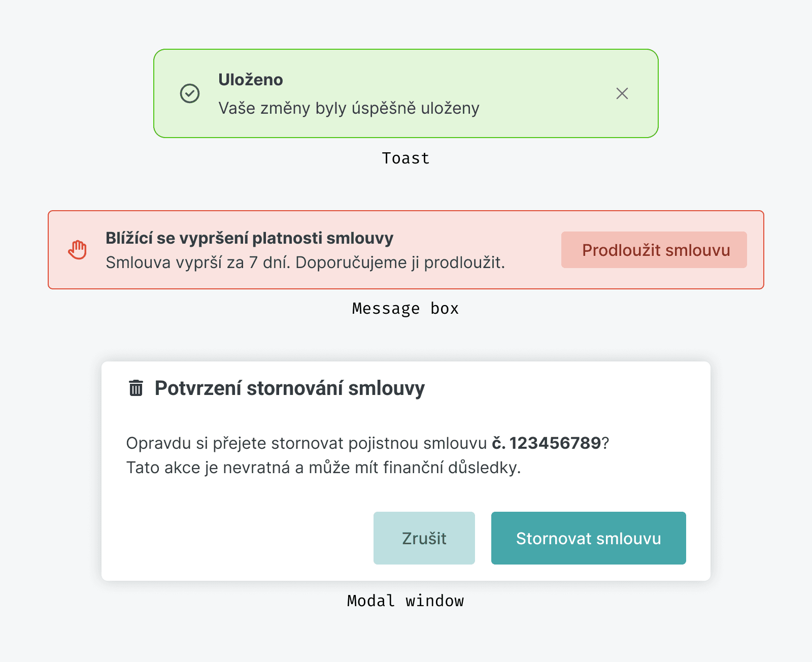Screen dimensions: 812x662
Task: Click the red hand warning icon
Action: coord(78,250)
